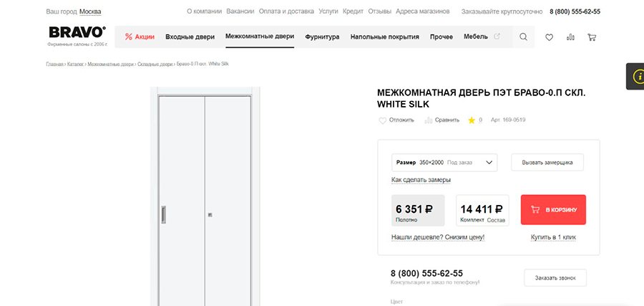Image resolution: width=644 pixels, height=306 pixels.
Task: Click the search magnifier icon
Action: click(524, 37)
